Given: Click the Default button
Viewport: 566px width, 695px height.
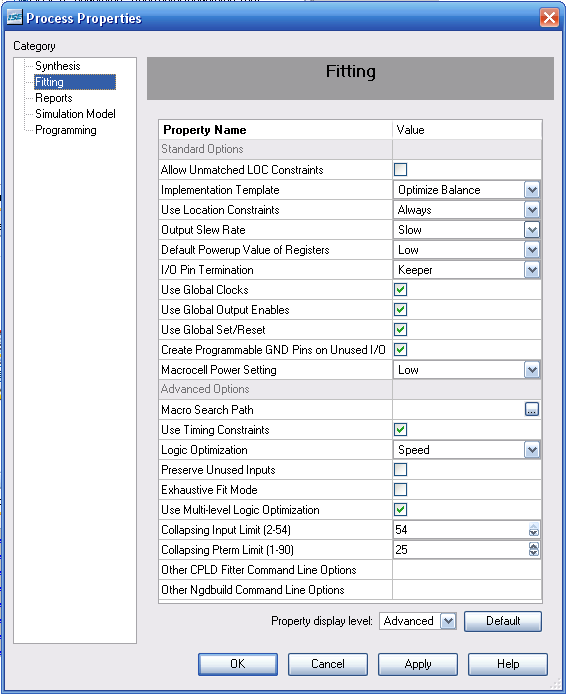Looking at the screenshot, I should 503,621.
